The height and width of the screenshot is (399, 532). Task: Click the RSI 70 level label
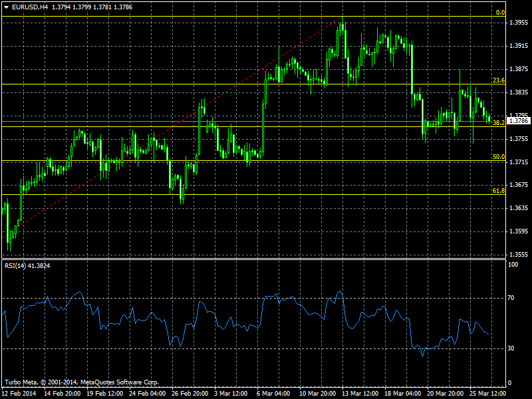(511, 298)
